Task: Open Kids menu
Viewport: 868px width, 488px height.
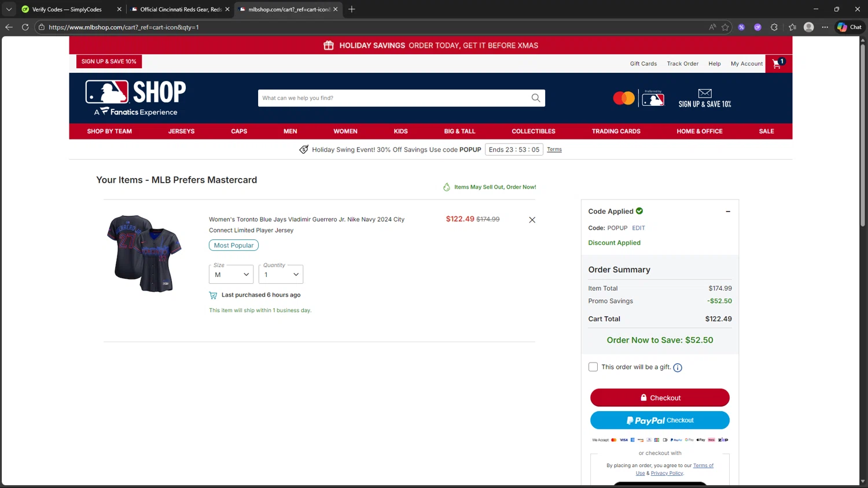Action: point(400,131)
